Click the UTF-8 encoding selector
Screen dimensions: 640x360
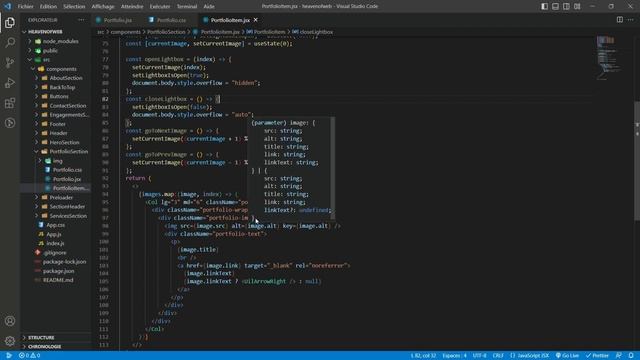point(480,356)
